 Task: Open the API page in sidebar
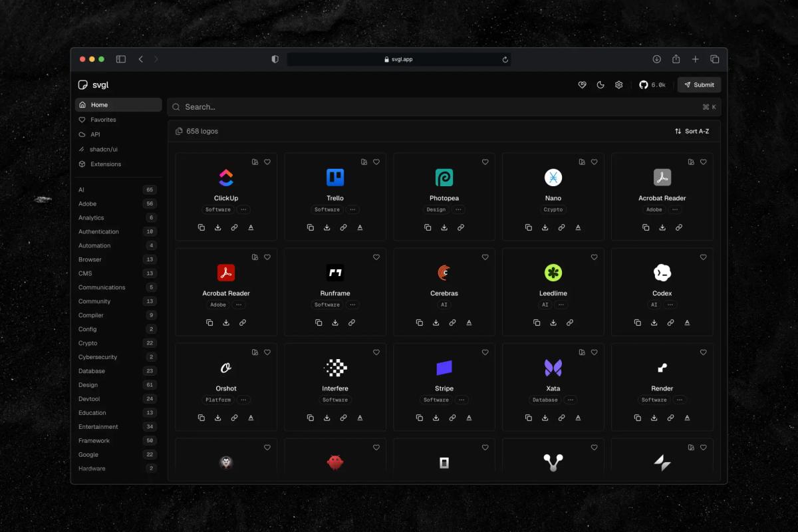118,134
